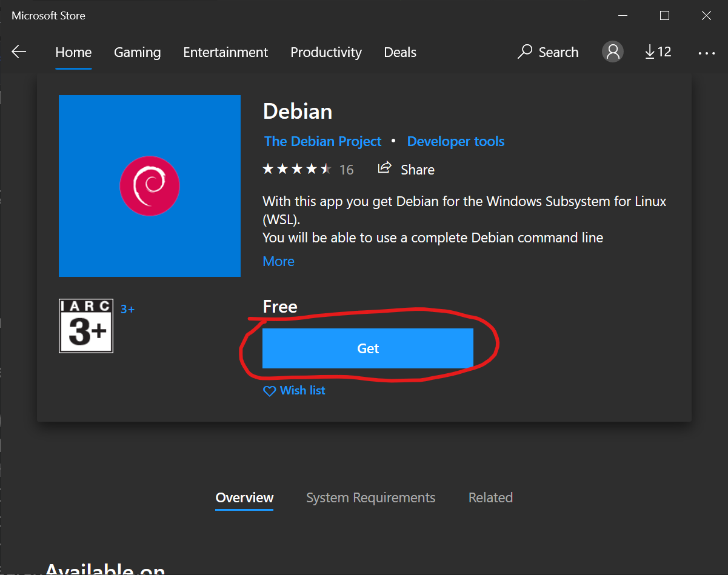Click the IARC 3+ rating badge
Image resolution: width=728 pixels, height=575 pixels.
tap(86, 326)
